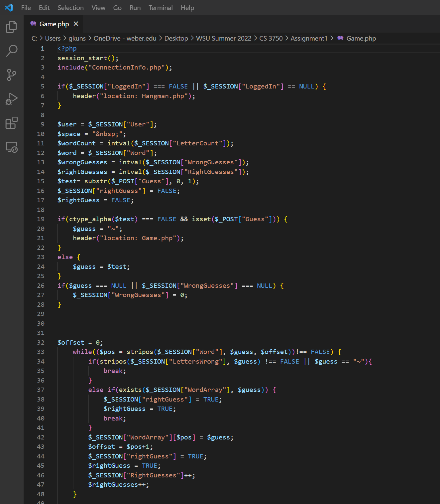This screenshot has width=440, height=504.
Task: Click line number 33 in gutter
Action: pos(41,352)
